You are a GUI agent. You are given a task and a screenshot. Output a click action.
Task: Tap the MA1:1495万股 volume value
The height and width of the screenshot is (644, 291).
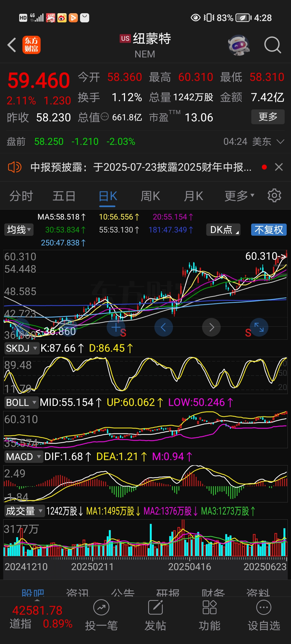[113, 511]
